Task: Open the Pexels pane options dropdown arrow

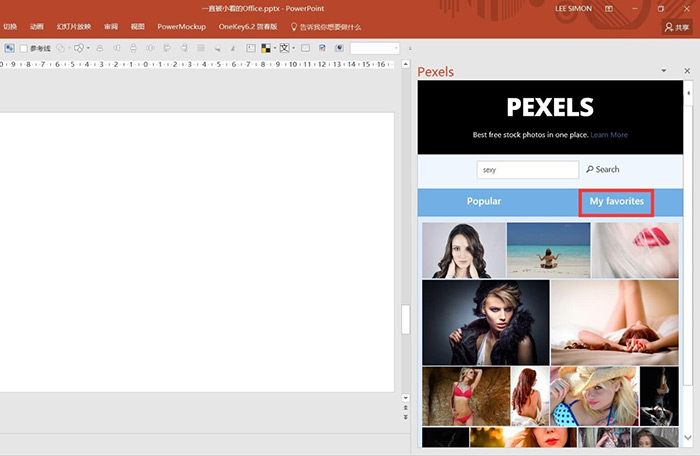Action: click(664, 71)
